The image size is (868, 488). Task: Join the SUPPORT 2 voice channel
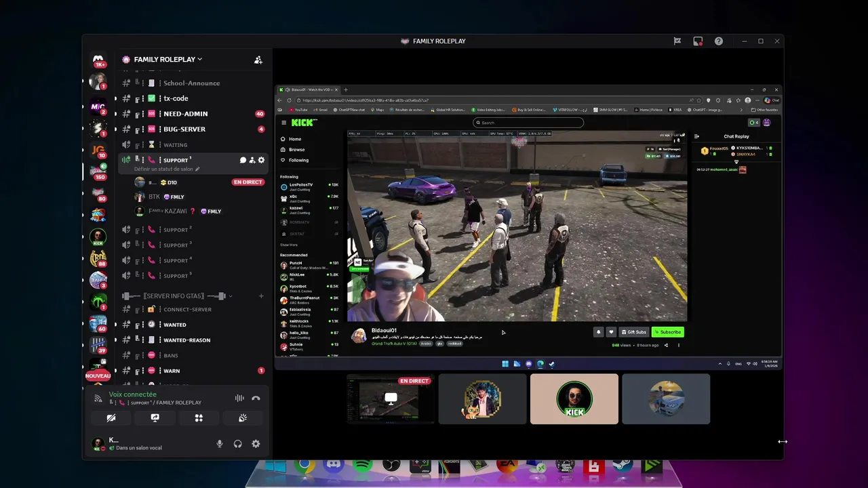[x=193, y=230]
